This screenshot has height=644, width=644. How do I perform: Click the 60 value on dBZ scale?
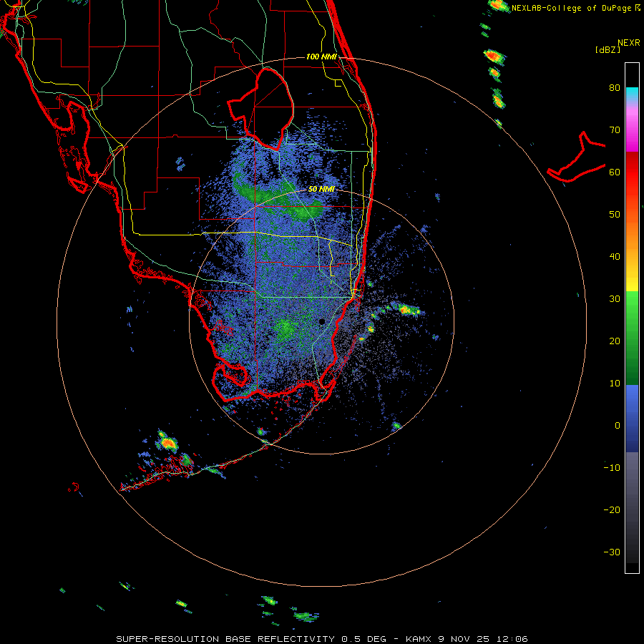click(x=615, y=172)
